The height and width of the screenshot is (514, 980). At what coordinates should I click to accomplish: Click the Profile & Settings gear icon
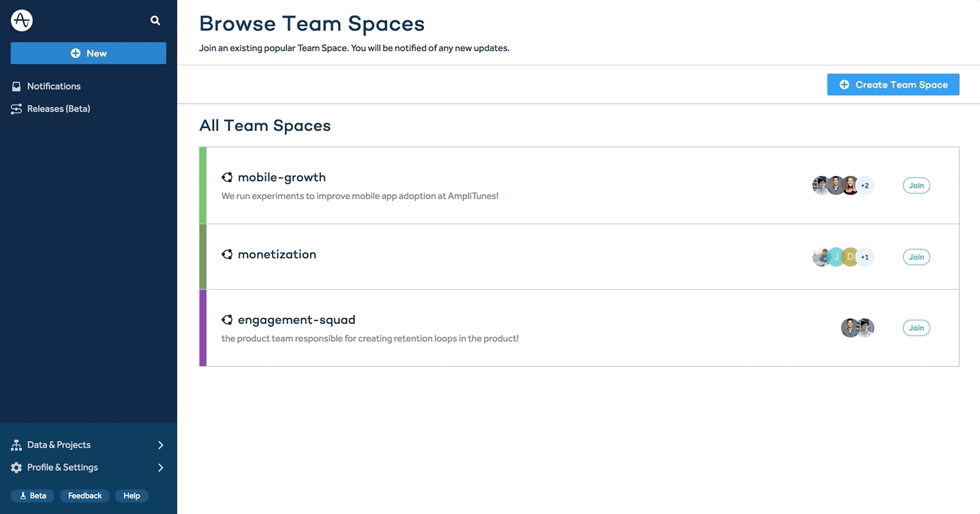point(16,468)
